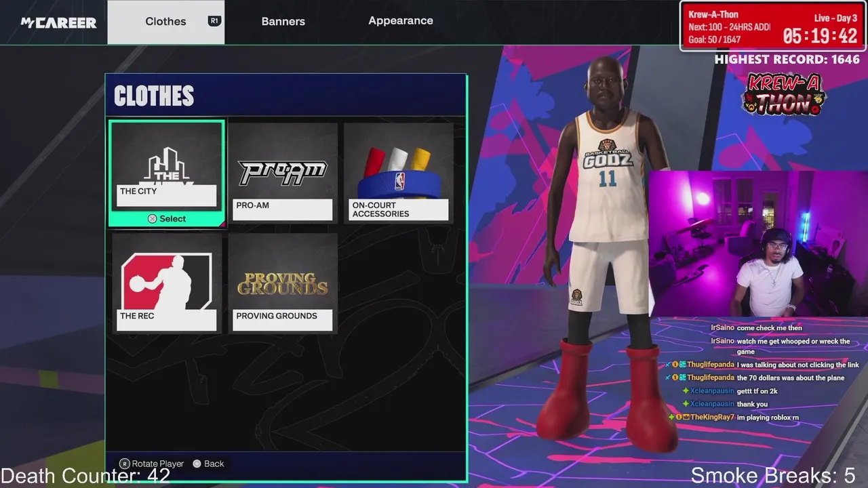The height and width of the screenshot is (488, 868).
Task: Click chat username TheKingRay7
Action: pyautogui.click(x=712, y=418)
